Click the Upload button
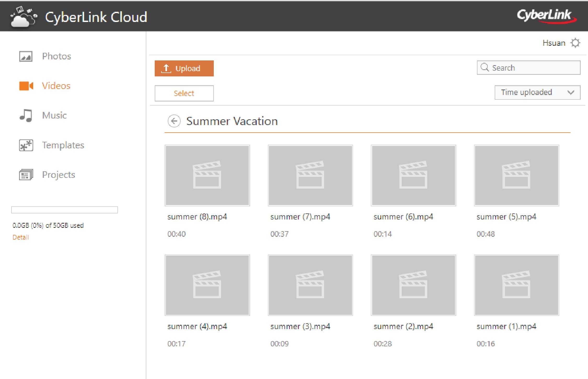This screenshot has height=379, width=588. click(184, 69)
